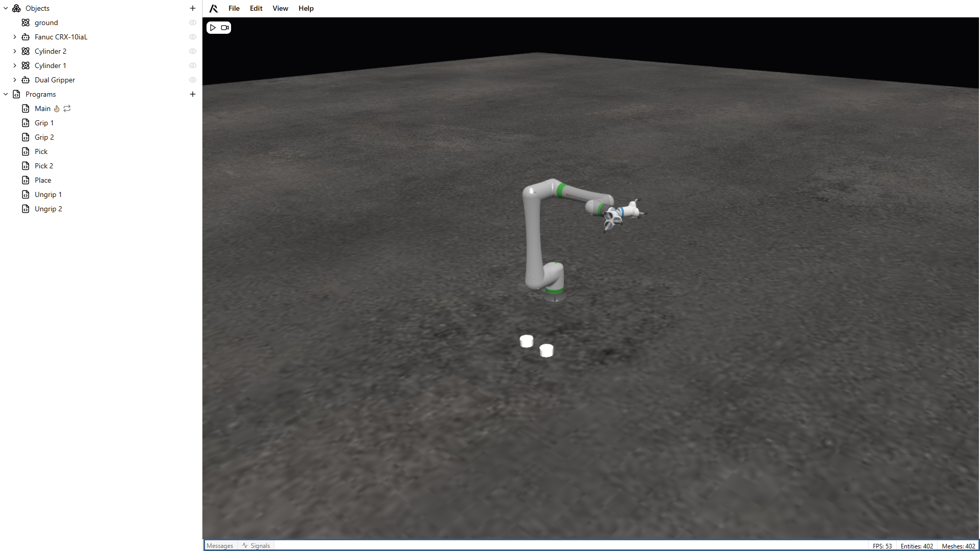Viewport: 980px width, 551px height.
Task: Add a new object with plus icon
Action: (193, 8)
